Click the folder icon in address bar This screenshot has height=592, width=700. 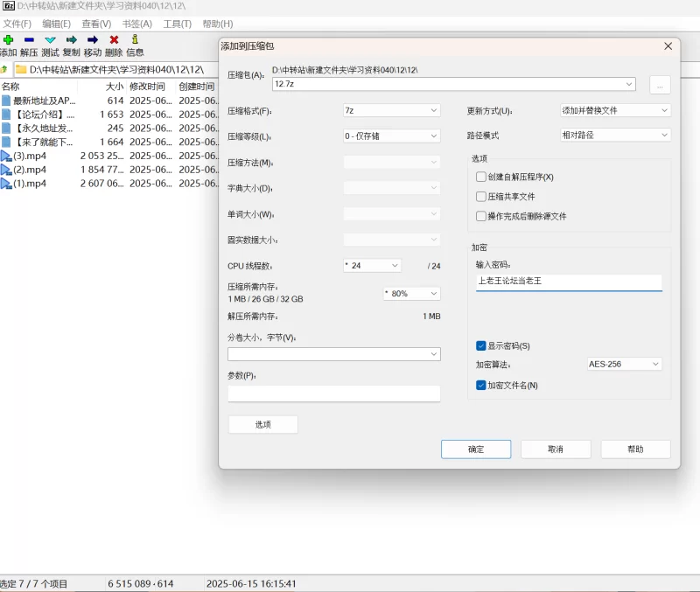tap(20, 69)
